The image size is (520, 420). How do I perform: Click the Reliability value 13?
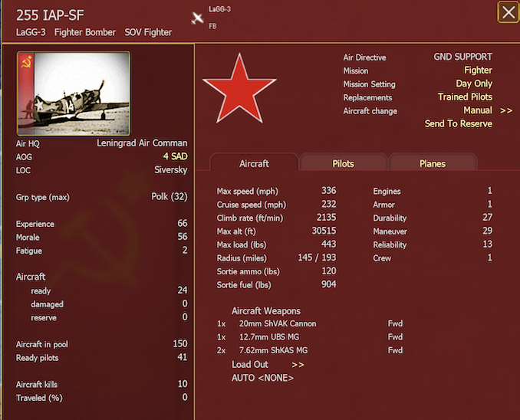tap(487, 244)
